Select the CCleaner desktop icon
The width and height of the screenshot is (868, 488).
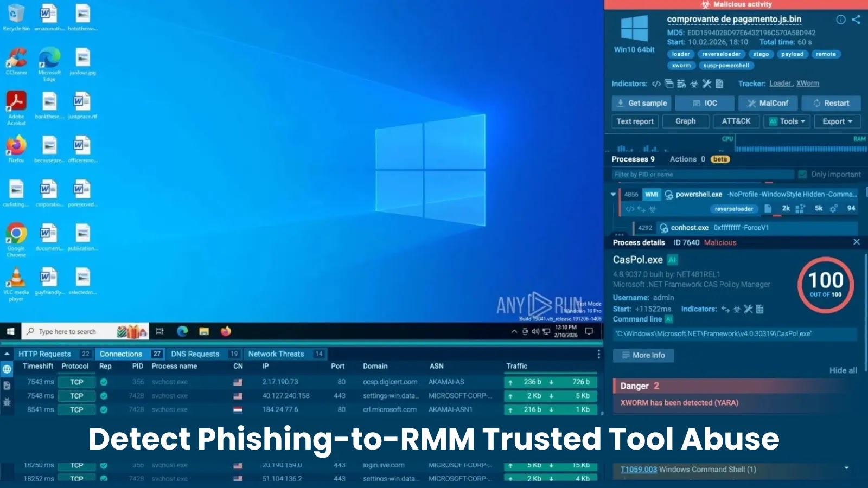[16, 61]
